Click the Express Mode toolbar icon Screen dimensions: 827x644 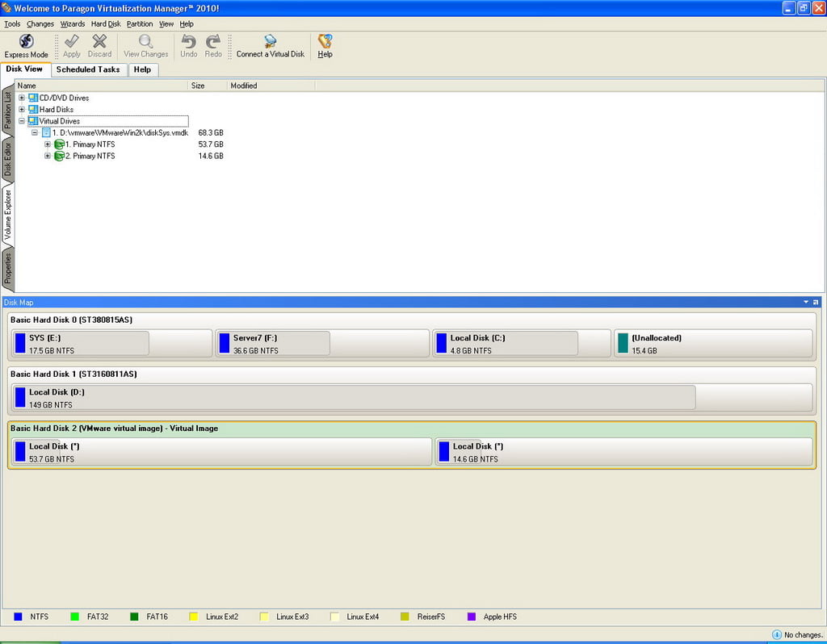coord(26,41)
